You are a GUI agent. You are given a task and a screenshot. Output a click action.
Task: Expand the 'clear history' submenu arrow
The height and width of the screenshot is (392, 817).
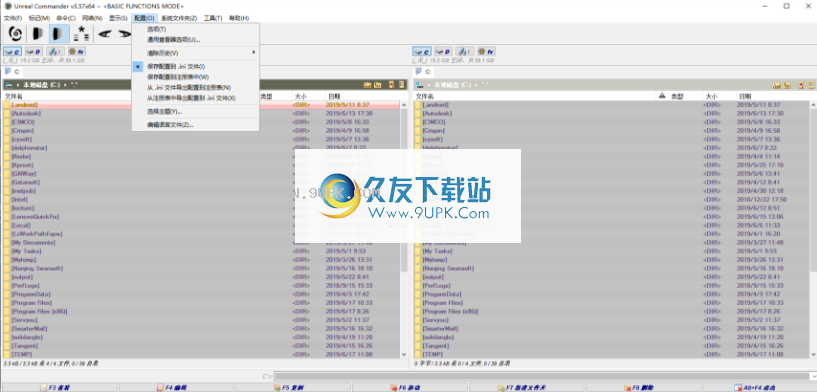(x=254, y=53)
